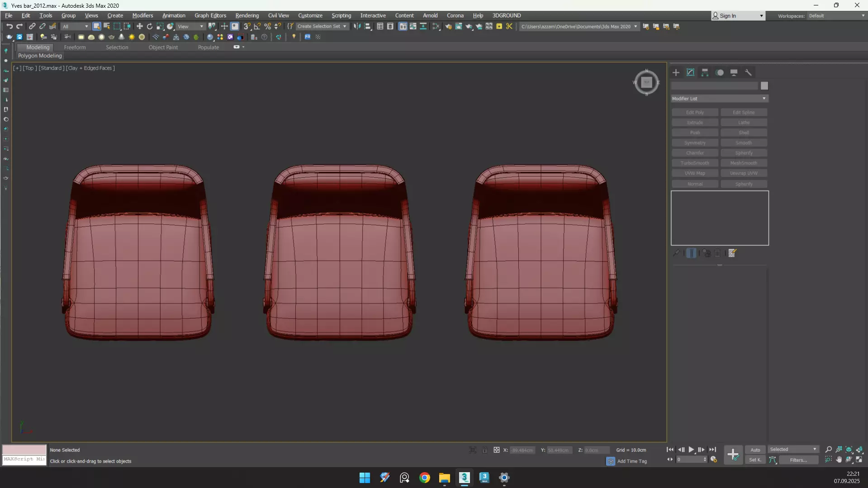Viewport: 868px width, 488px height.
Task: Activate Bind to Space Warp tool
Action: (x=53, y=26)
